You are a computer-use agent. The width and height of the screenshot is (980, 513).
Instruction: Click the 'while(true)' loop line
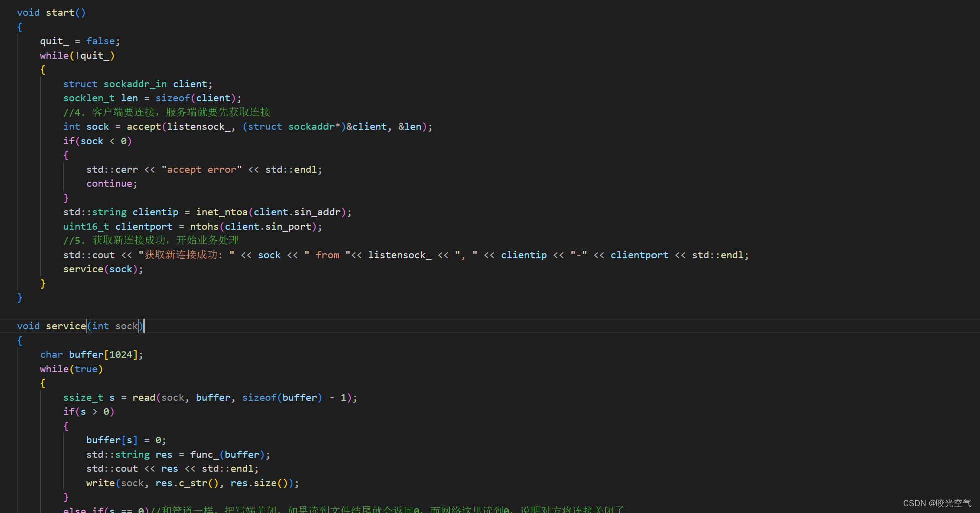(x=72, y=369)
